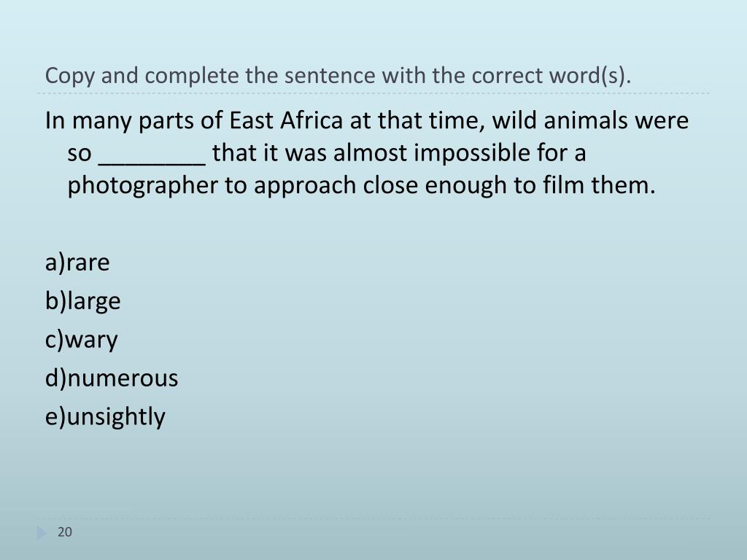This screenshot has width=747, height=560.
Task: Click 'word(s).' at the heading's end
Action: 589,76
